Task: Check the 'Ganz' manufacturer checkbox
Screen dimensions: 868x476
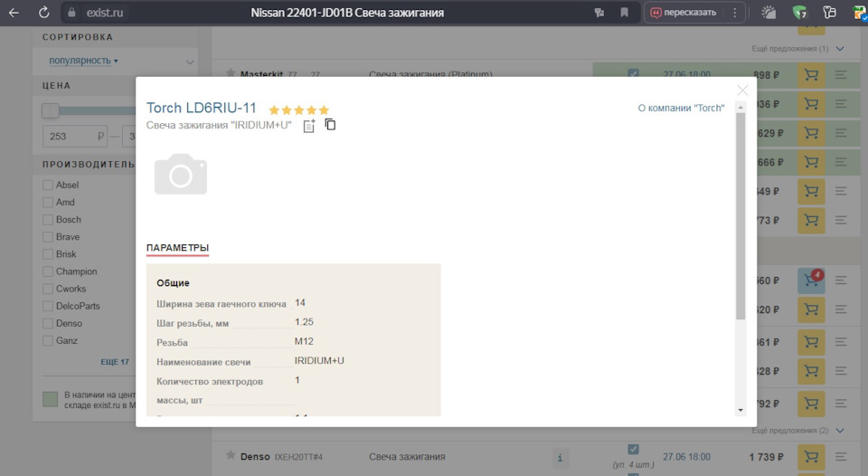Action: (x=48, y=341)
